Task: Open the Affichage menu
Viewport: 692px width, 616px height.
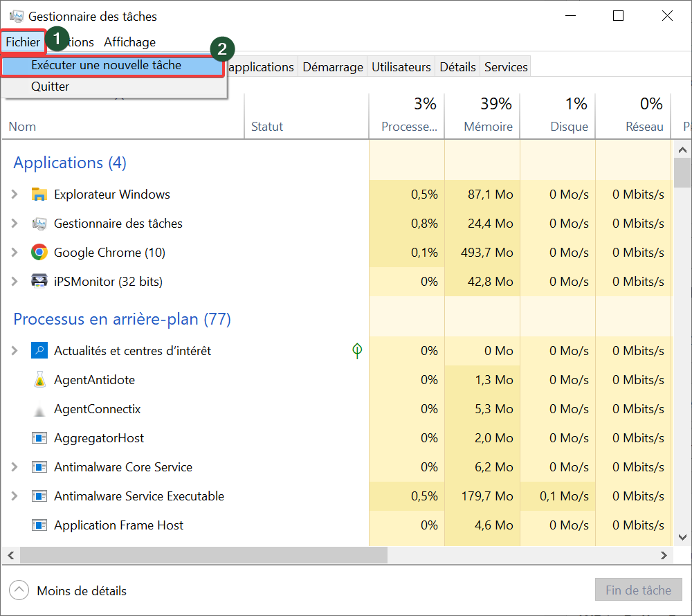Action: pyautogui.click(x=130, y=42)
